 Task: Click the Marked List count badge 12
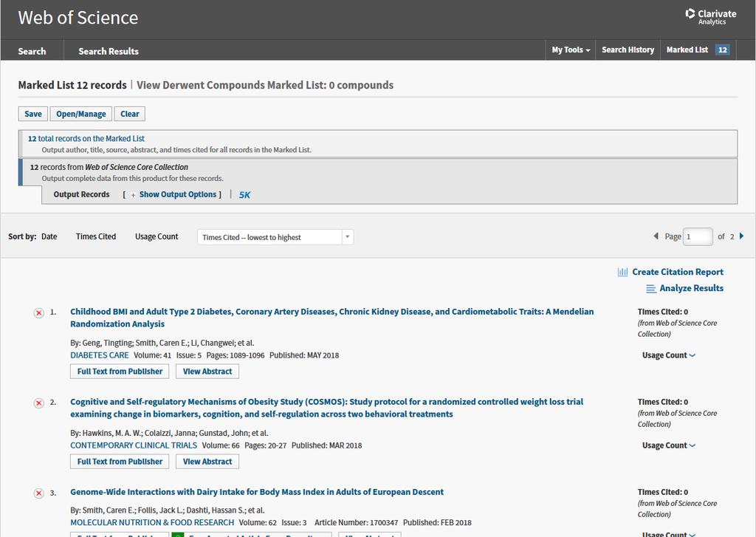722,49
